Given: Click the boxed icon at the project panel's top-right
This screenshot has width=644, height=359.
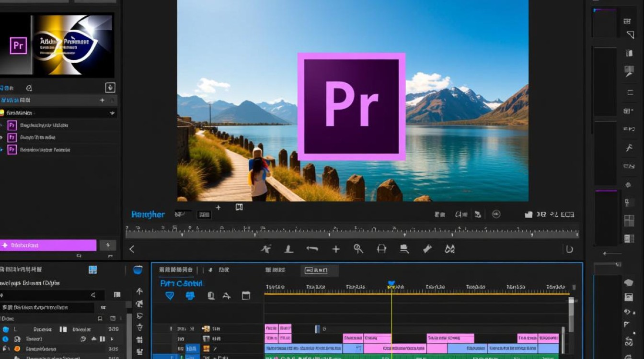Looking at the screenshot, I should click(110, 88).
